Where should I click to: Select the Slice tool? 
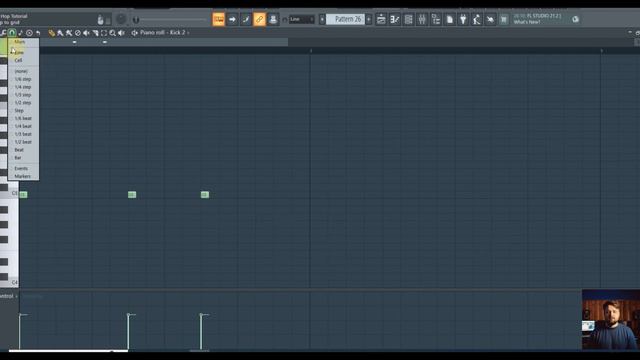point(95,33)
